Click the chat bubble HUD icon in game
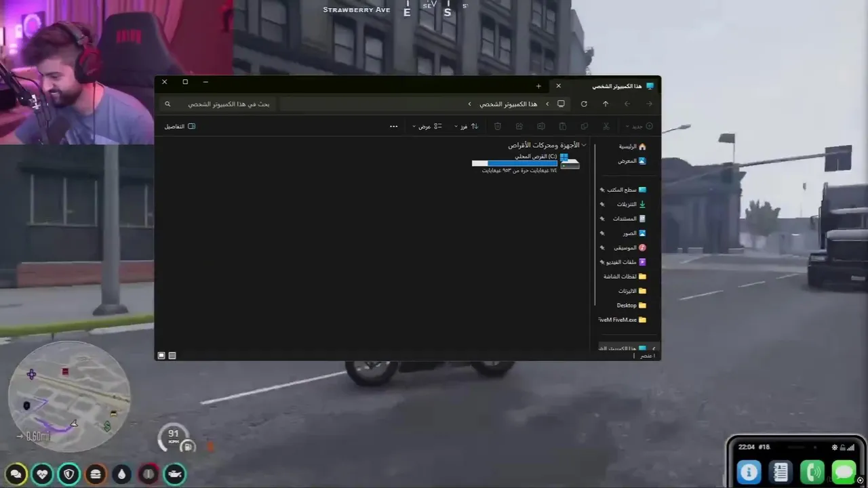This screenshot has height=488, width=868. 16,474
